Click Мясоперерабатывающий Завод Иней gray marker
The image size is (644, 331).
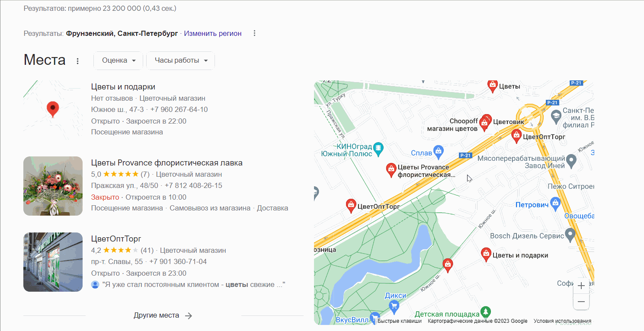coord(571,161)
